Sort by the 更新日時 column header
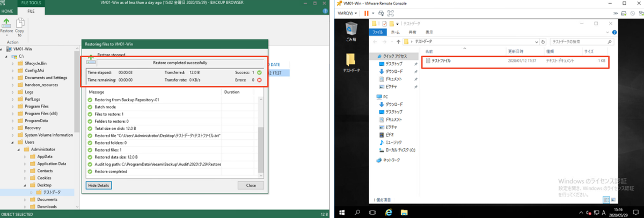Image resolution: width=644 pixels, height=218 pixels. pyautogui.click(x=515, y=51)
